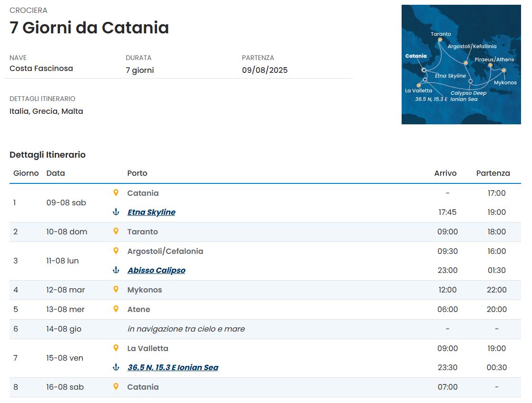Viewport: 532px width, 403px height.
Task: Click Etna Skyline arrival time '17:45'
Action: pos(447,212)
